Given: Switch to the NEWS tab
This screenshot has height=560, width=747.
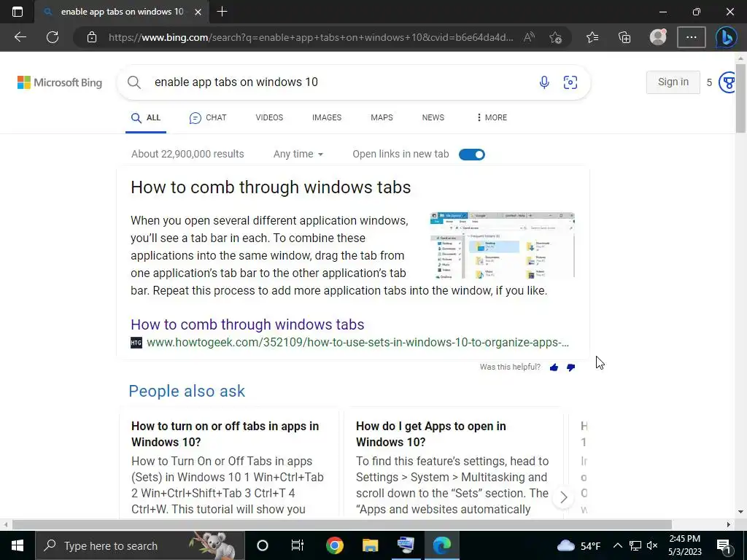Looking at the screenshot, I should pyautogui.click(x=433, y=117).
